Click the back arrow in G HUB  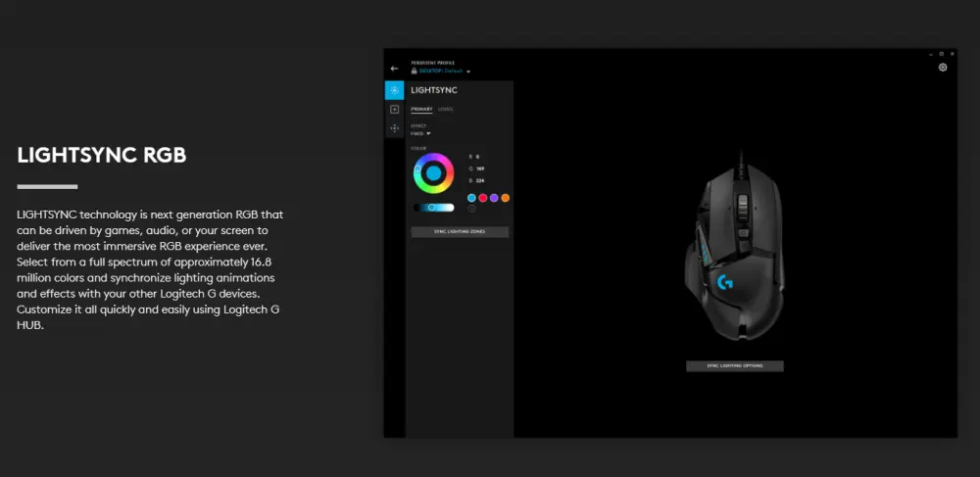pyautogui.click(x=394, y=68)
